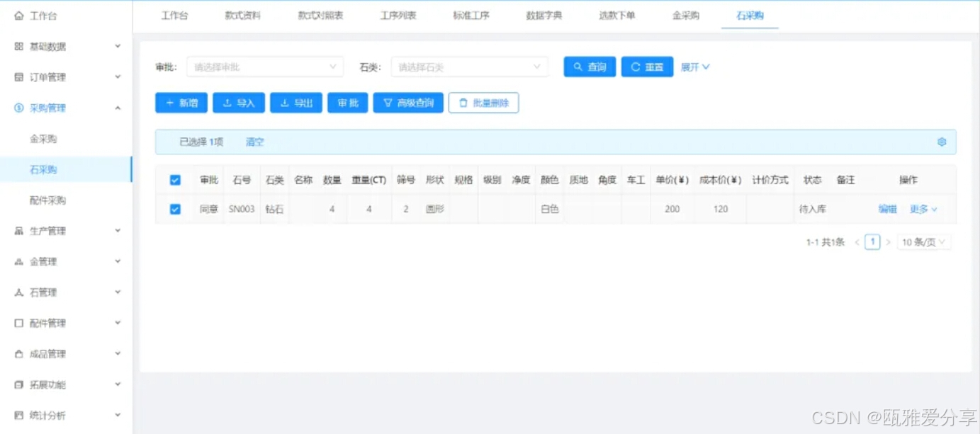Screen dimensions: 980x434
Task: Switch to the 款式资料 tab
Action: pos(243,15)
